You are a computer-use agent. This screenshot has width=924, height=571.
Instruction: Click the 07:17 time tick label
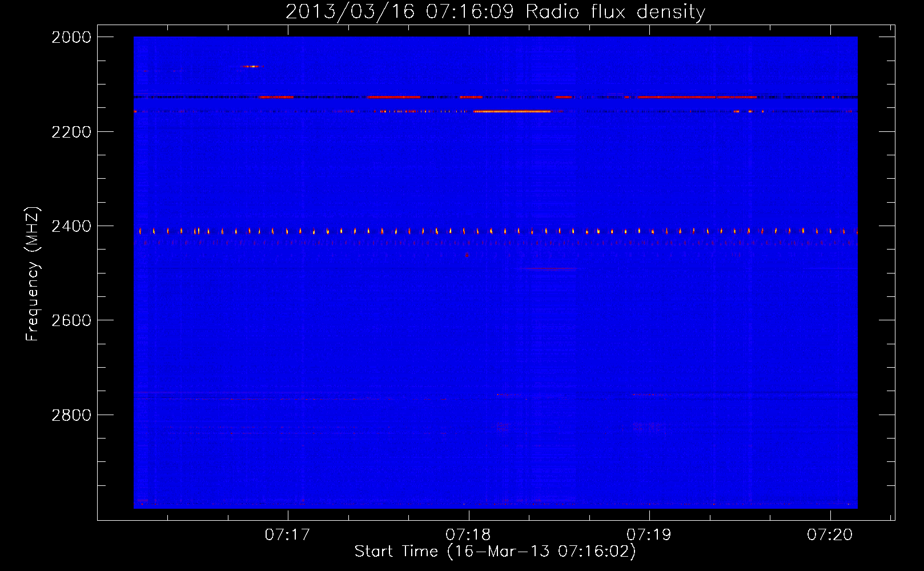pyautogui.click(x=287, y=534)
